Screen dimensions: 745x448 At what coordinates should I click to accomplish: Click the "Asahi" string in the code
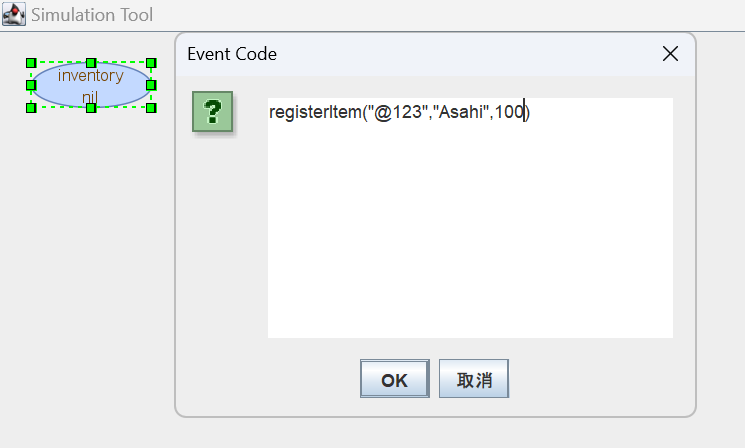(460, 113)
